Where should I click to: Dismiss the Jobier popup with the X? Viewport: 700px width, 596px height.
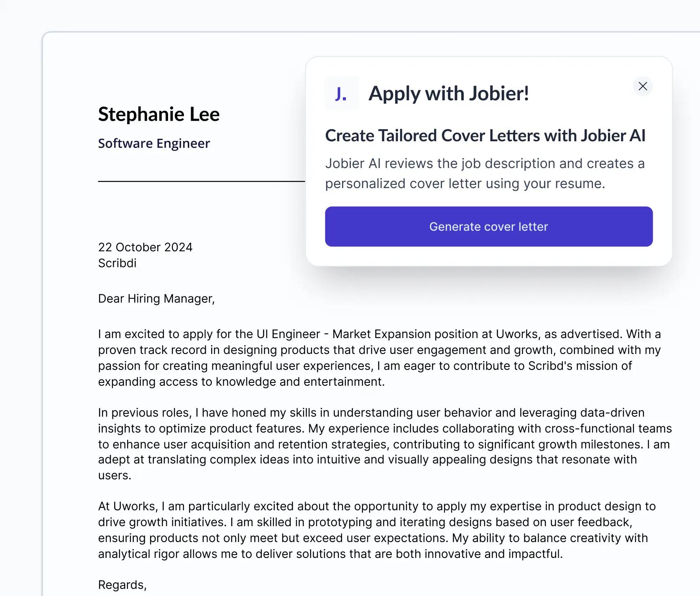pos(643,86)
